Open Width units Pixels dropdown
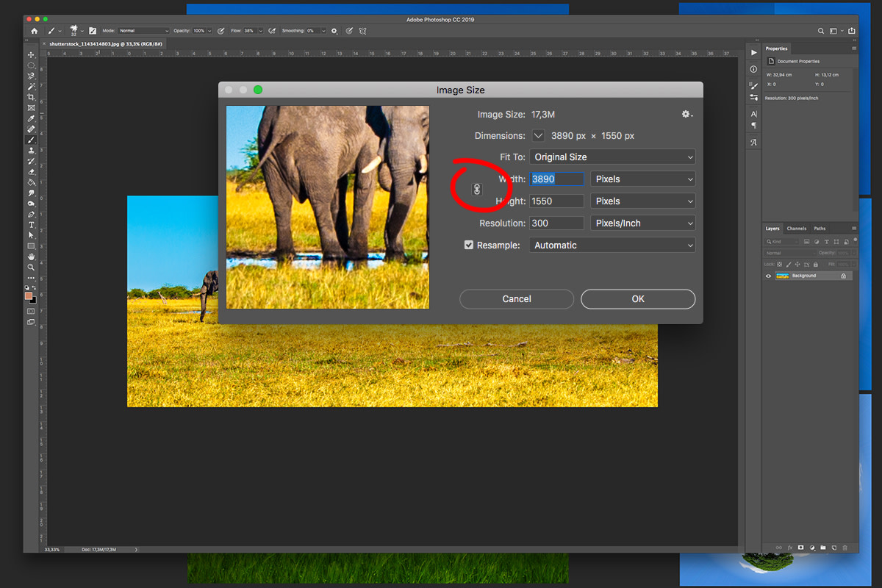882x588 pixels. click(x=643, y=179)
